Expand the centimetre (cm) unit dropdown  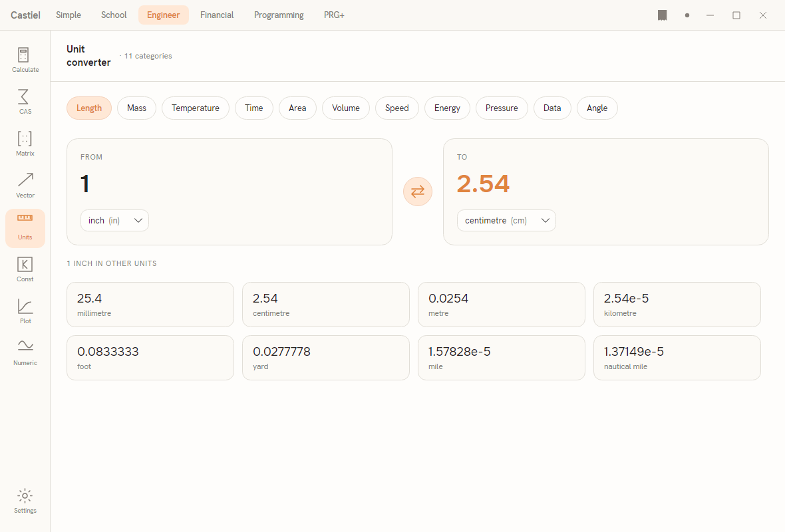[x=506, y=220]
